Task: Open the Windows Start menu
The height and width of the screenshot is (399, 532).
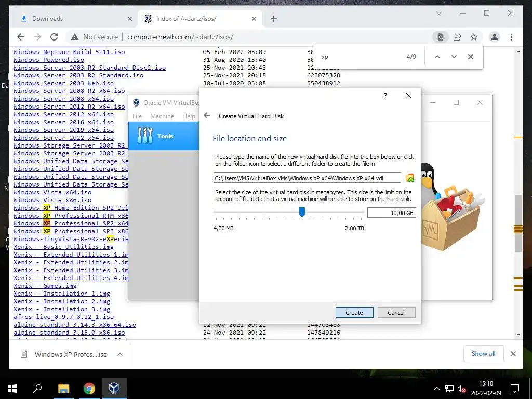Action: 12,389
